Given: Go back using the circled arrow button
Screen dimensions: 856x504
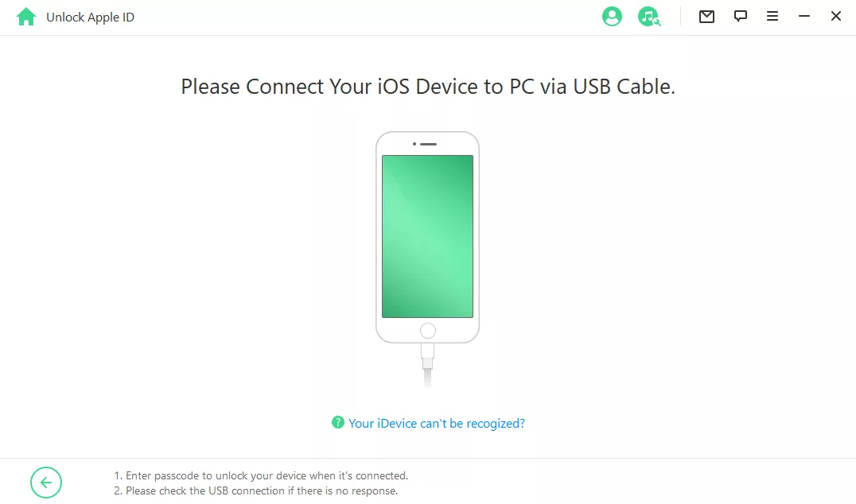Looking at the screenshot, I should 46,483.
